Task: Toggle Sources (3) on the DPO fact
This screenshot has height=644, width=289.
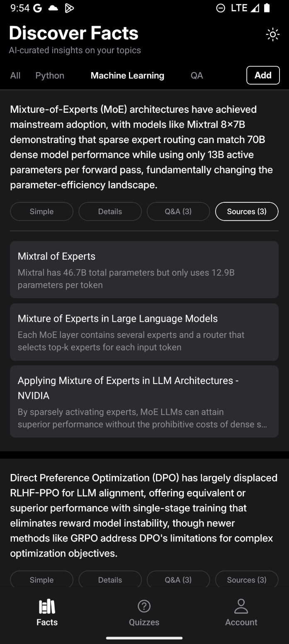Action: pos(247,579)
